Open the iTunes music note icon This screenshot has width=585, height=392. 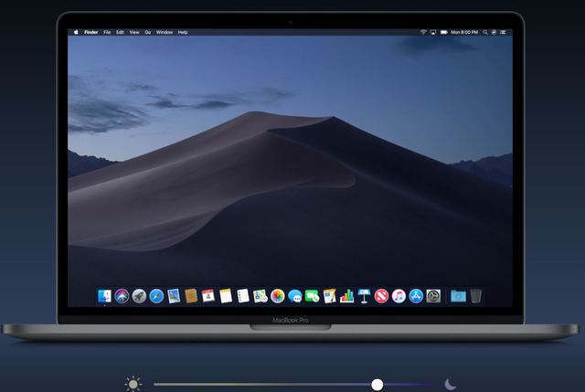coord(399,296)
